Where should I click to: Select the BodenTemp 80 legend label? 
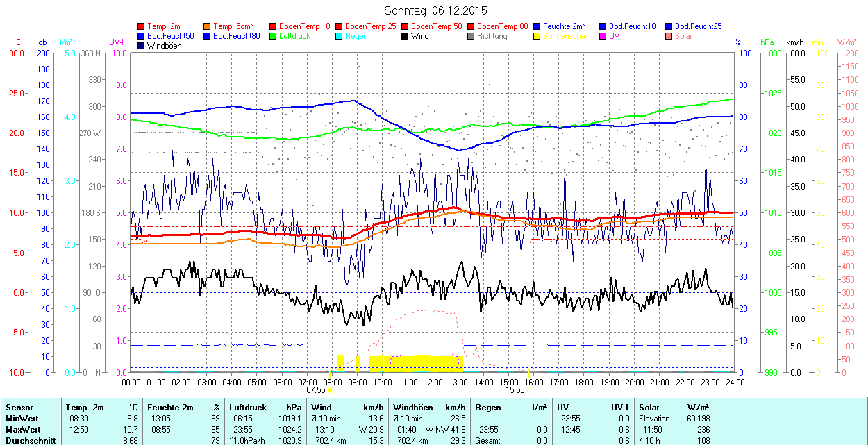click(x=502, y=26)
